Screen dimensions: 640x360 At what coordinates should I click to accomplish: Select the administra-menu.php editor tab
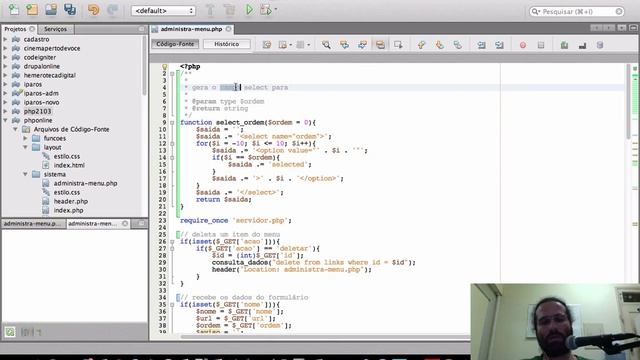(x=191, y=29)
